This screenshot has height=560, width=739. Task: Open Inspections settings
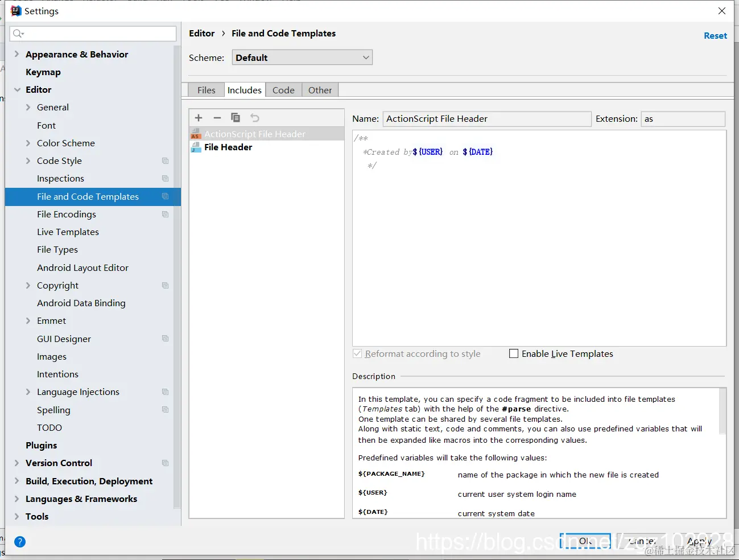60,179
